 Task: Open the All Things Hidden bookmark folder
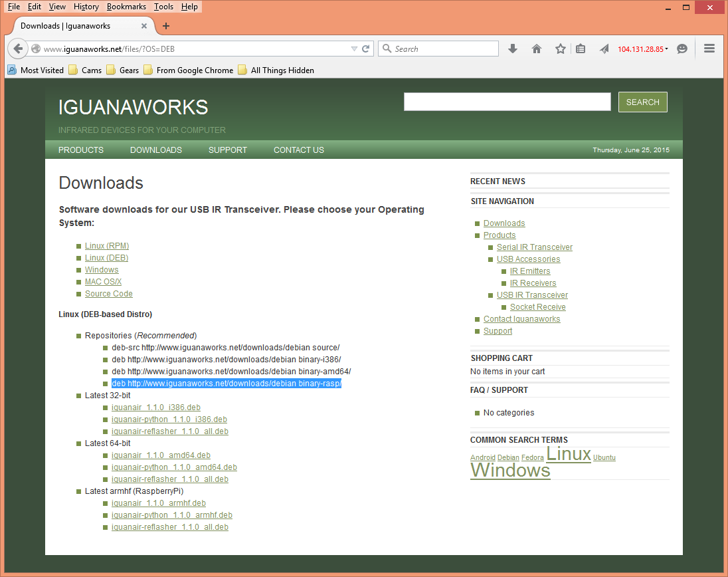(x=276, y=70)
